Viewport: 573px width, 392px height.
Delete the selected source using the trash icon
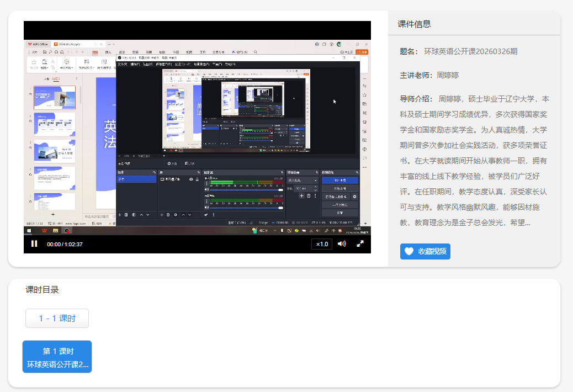click(168, 215)
